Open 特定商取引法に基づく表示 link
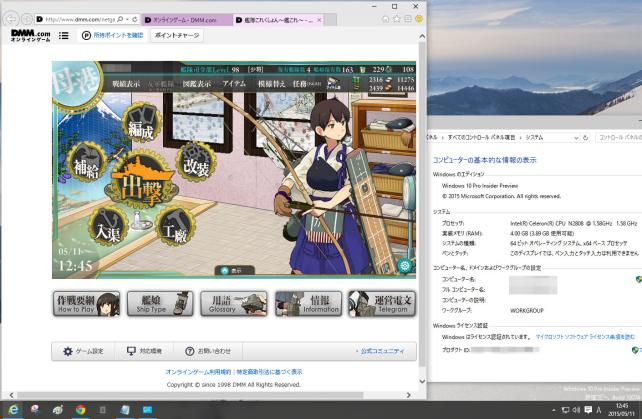642x419 pixels. tap(269, 372)
